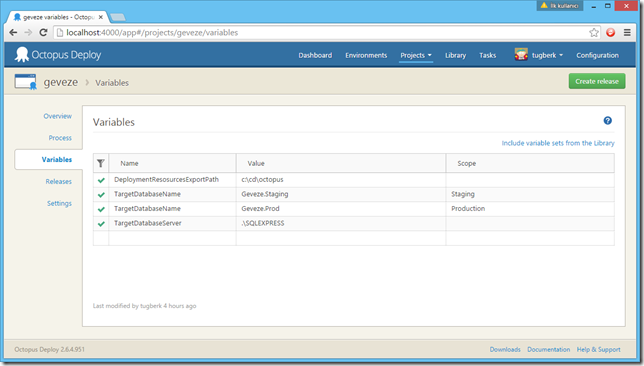Expand the tugberk user dropdown

[x=547, y=55]
